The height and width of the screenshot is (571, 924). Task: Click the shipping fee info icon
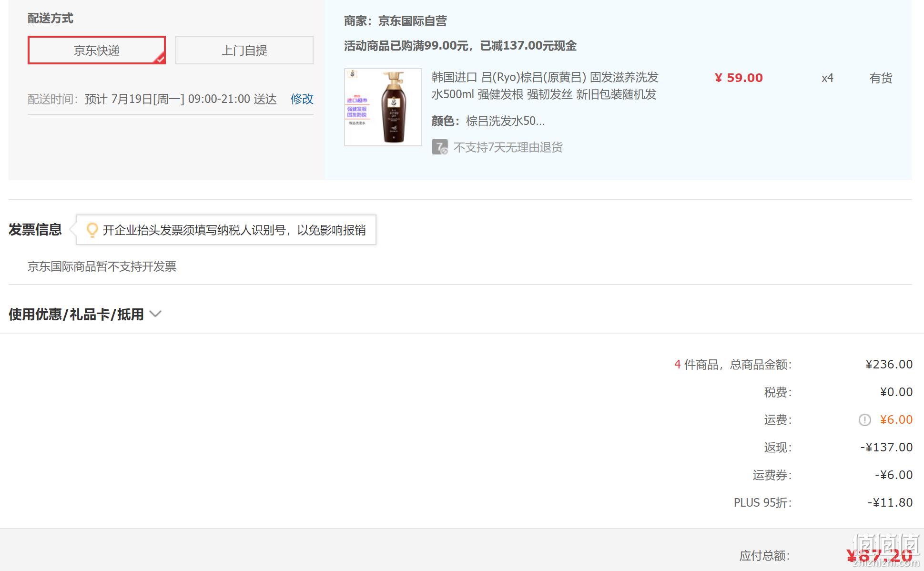tap(864, 420)
